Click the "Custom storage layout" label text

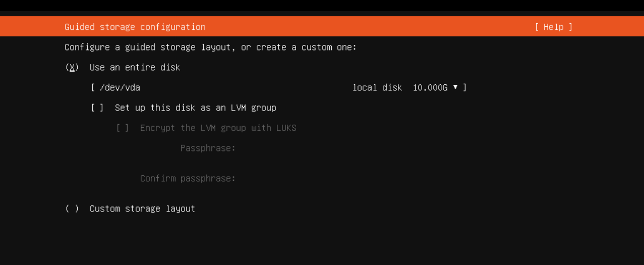point(142,208)
